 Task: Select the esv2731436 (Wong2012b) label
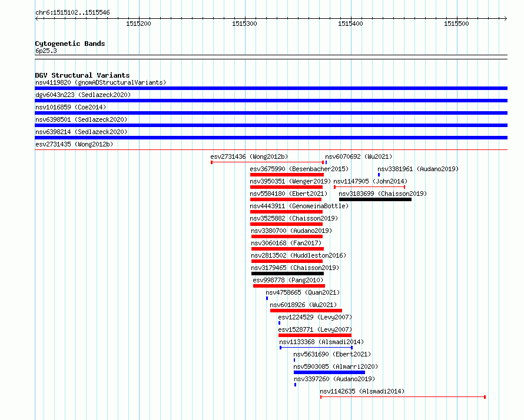coord(249,156)
